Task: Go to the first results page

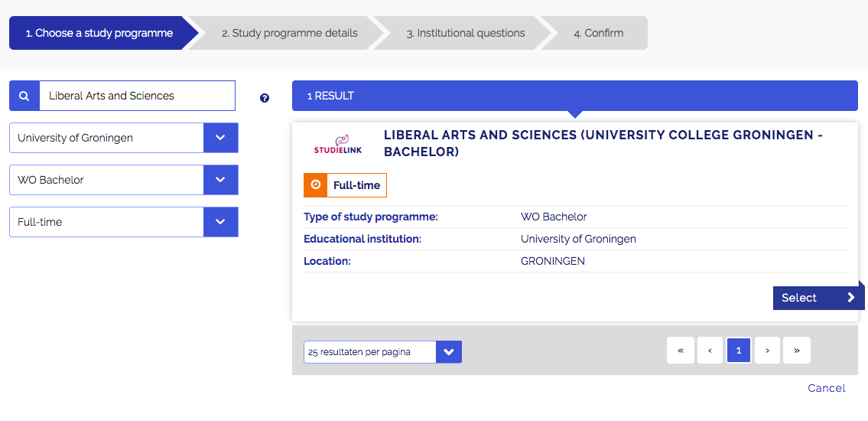Action: [x=680, y=351]
